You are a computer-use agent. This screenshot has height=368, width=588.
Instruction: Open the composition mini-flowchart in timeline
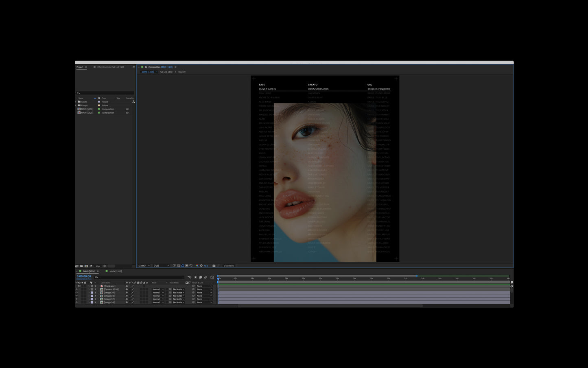tap(189, 277)
